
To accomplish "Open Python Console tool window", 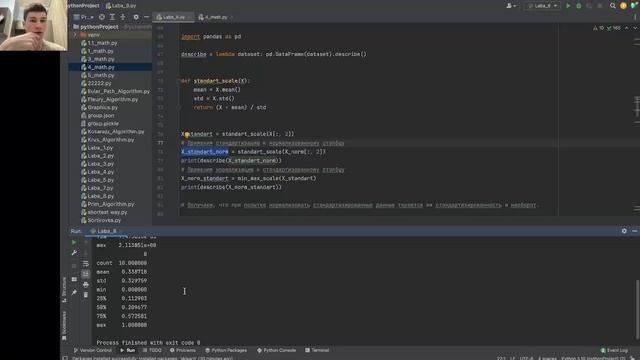I will [276, 350].
